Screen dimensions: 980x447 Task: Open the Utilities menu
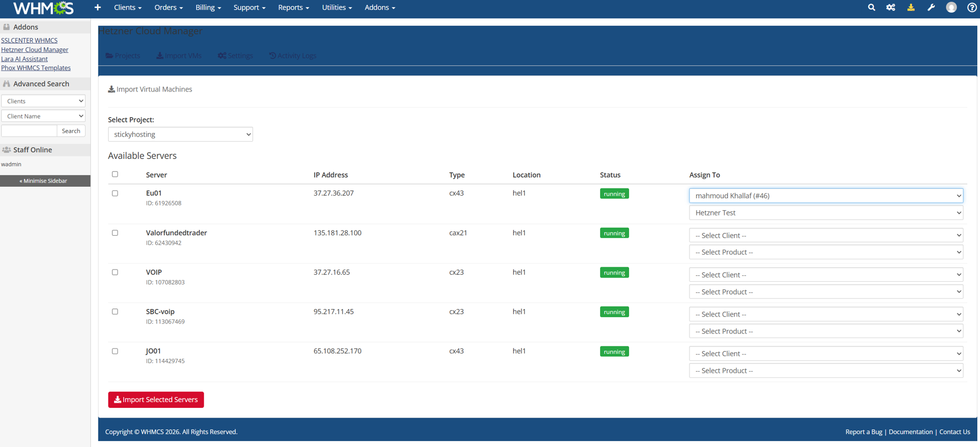click(x=337, y=7)
